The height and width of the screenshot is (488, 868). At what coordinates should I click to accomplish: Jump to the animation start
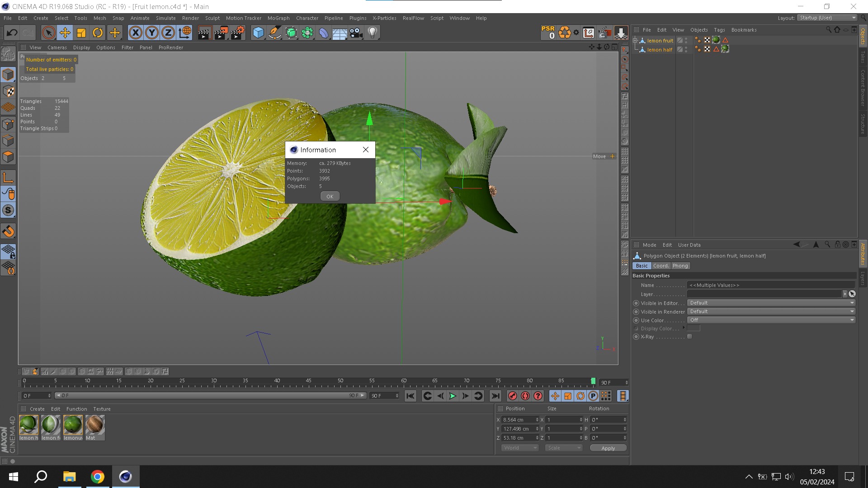[410, 396]
